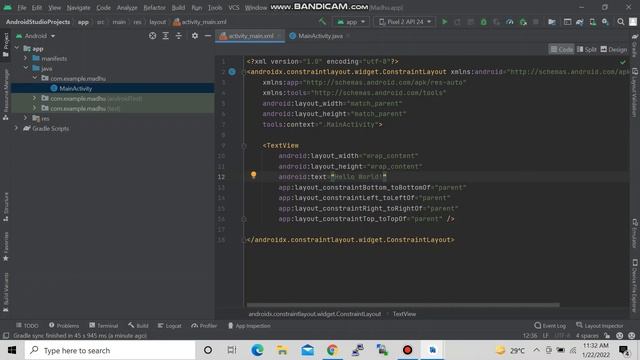
Task: Open the app run configuration dropdown
Action: [x=351, y=22]
